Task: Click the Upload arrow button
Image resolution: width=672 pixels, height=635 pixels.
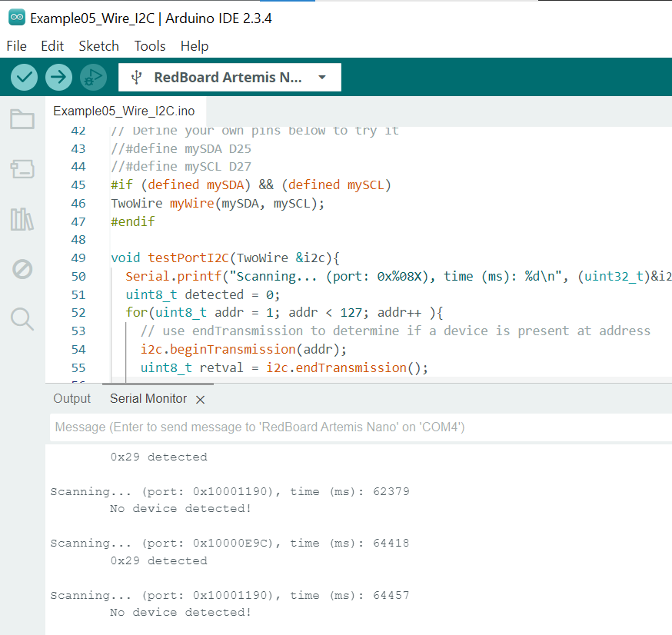Action: 58,77
